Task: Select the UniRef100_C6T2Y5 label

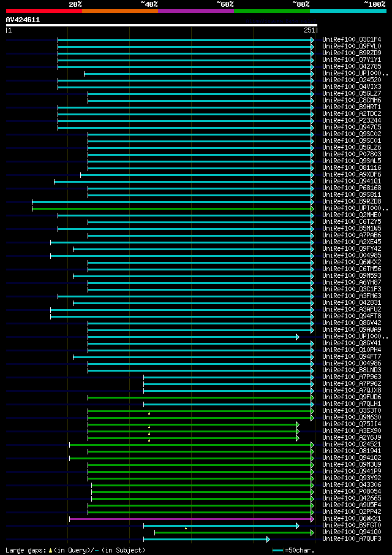Action: (x=352, y=222)
